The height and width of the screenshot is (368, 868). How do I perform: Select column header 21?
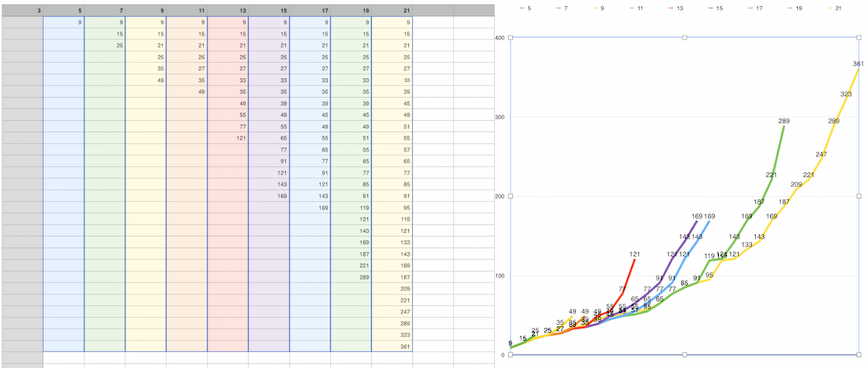click(392, 10)
